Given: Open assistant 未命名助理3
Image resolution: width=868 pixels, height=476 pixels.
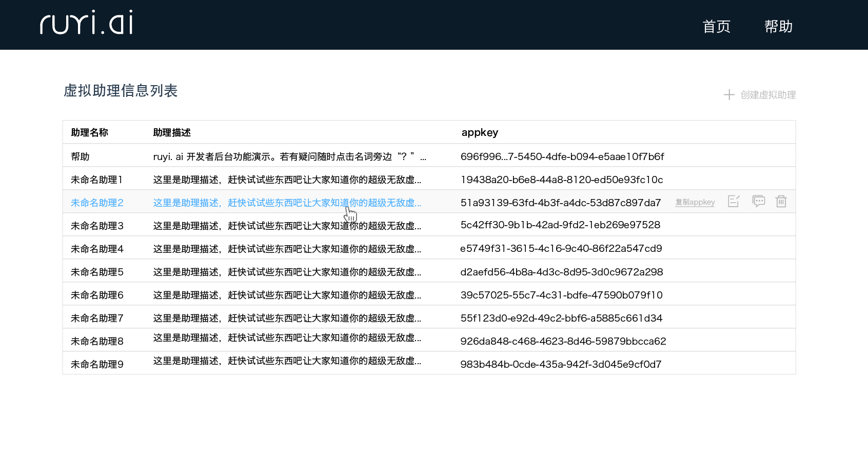Looking at the screenshot, I should (x=97, y=226).
